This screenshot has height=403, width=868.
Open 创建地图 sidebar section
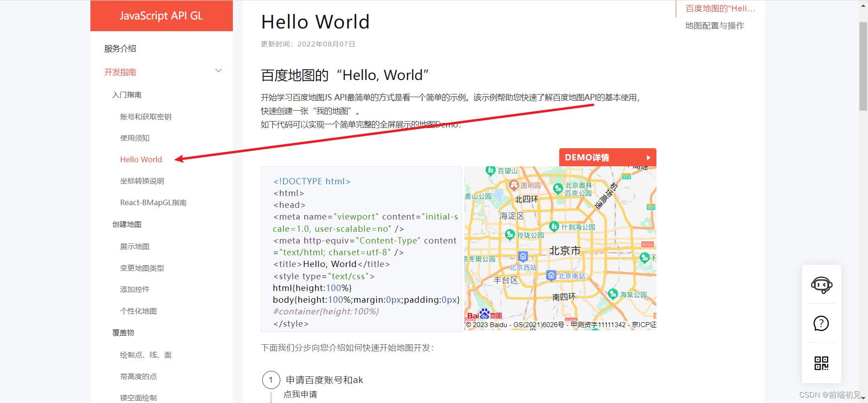point(127,225)
